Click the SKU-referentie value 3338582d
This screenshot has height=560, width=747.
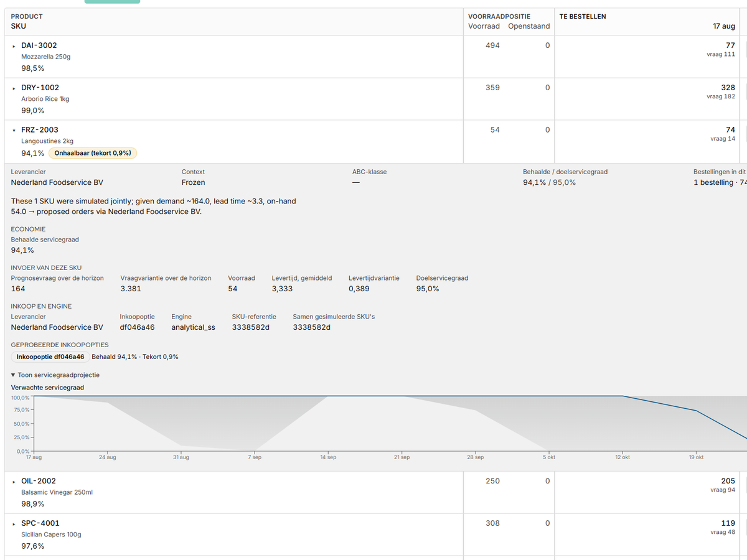251,327
